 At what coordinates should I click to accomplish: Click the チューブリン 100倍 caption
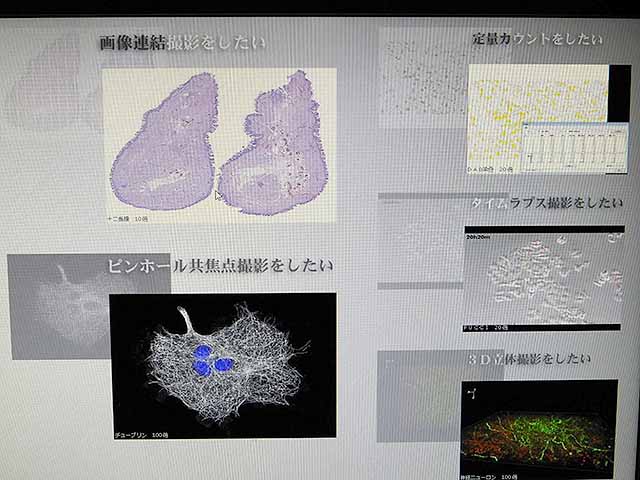tap(141, 435)
